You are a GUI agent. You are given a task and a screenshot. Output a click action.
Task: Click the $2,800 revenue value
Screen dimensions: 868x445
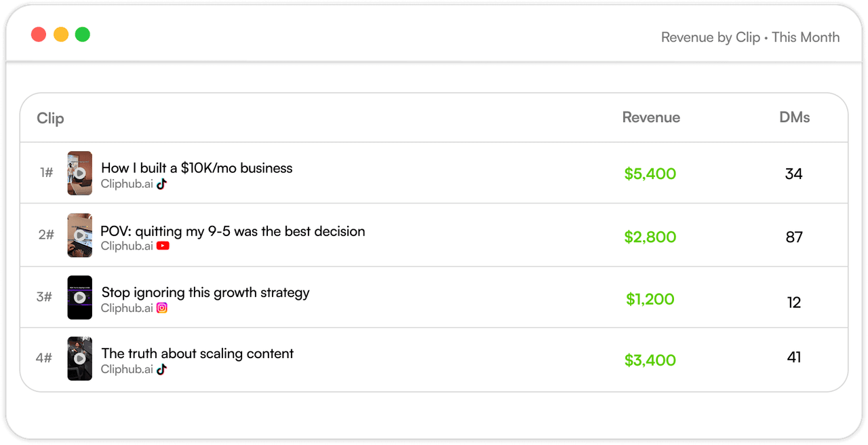point(650,237)
